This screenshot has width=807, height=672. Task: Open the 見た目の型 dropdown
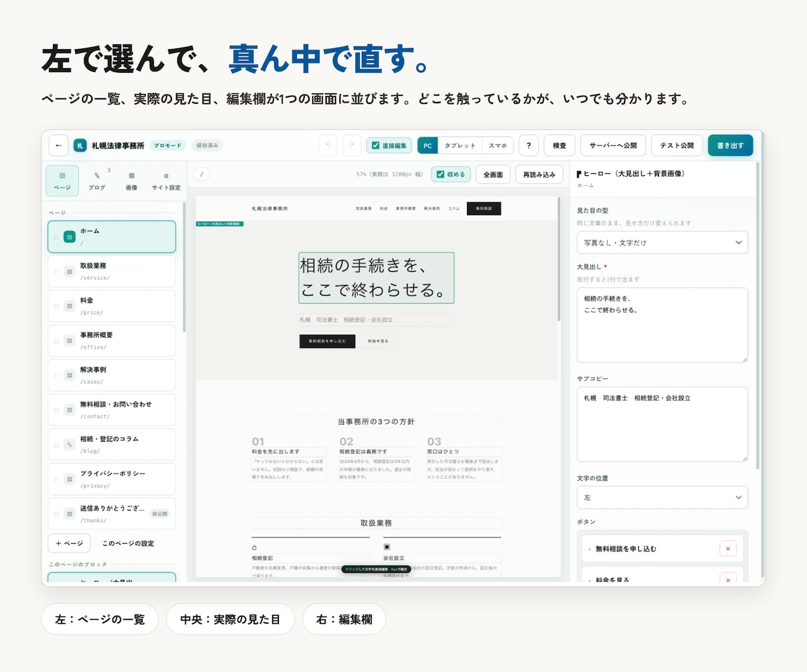[x=662, y=243]
